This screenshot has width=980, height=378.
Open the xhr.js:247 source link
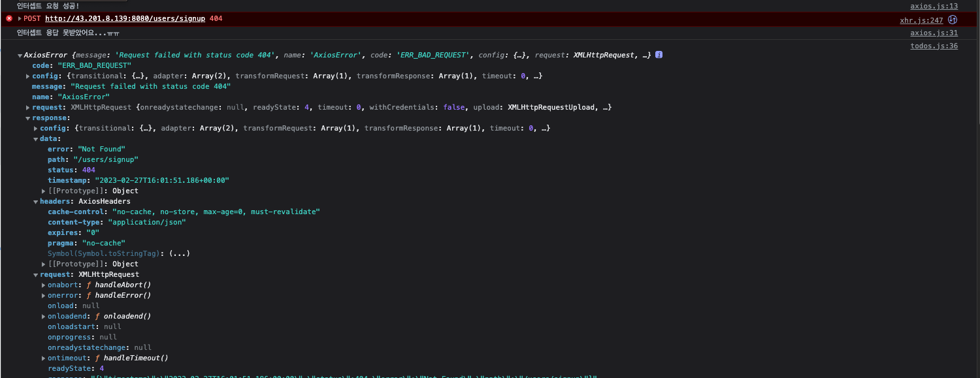[x=921, y=20]
